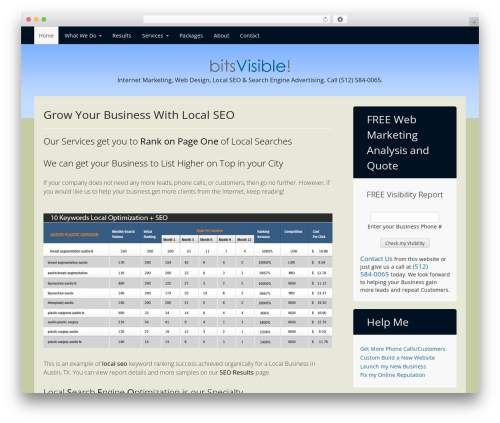Click the SEO Results page link
The width and height of the screenshot is (500, 423).
[236, 372]
